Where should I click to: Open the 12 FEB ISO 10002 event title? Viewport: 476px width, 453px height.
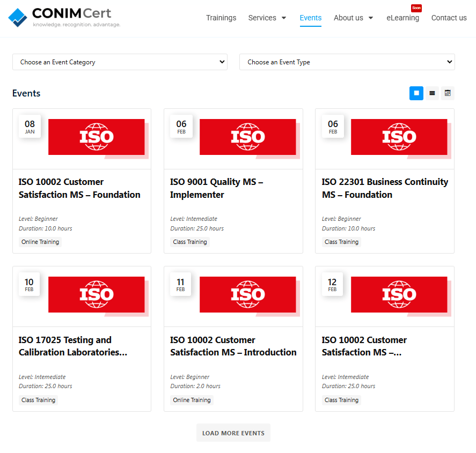pyautogui.click(x=364, y=346)
